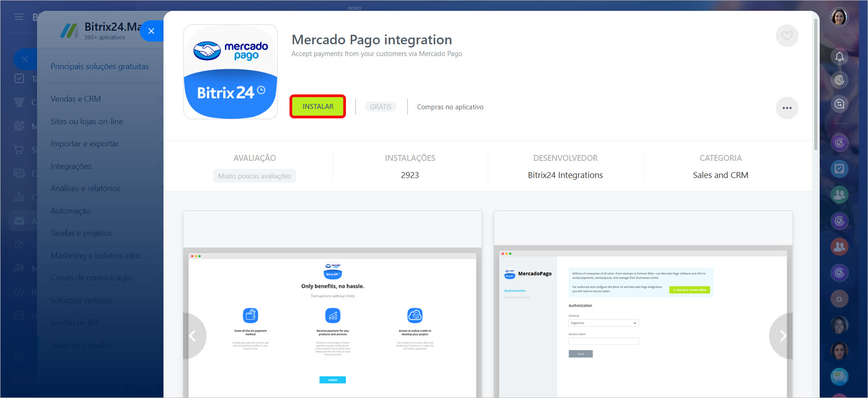Close the app detail slider with X
The image size is (868, 398).
click(x=151, y=31)
